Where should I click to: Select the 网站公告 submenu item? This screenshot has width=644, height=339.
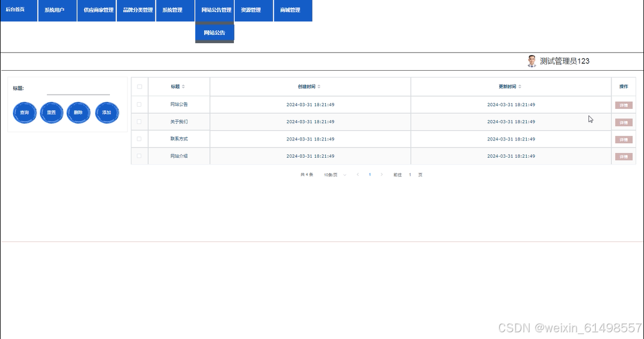[x=214, y=33]
